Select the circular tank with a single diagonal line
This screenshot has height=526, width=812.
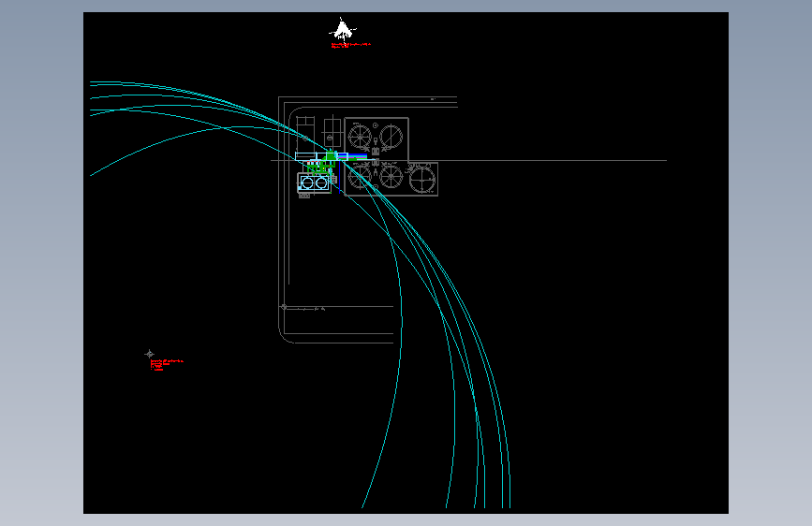[391, 137]
